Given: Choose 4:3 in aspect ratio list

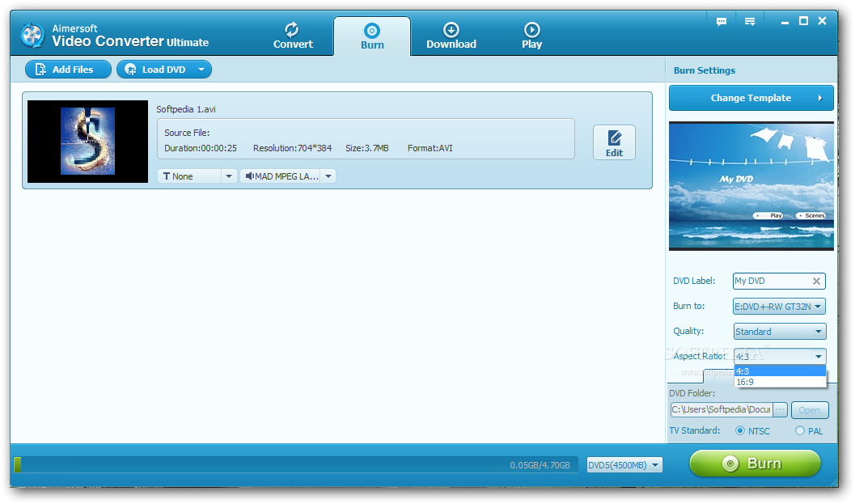Looking at the screenshot, I should click(x=780, y=371).
